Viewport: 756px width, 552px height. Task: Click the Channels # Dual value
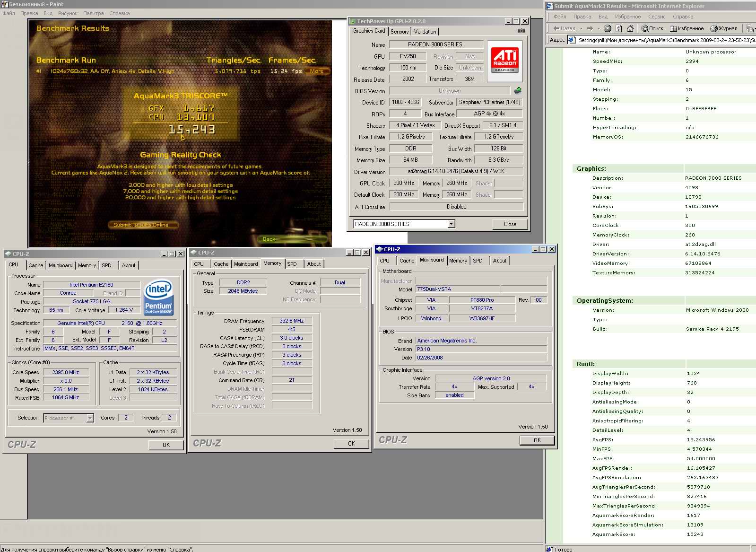pyautogui.click(x=340, y=282)
